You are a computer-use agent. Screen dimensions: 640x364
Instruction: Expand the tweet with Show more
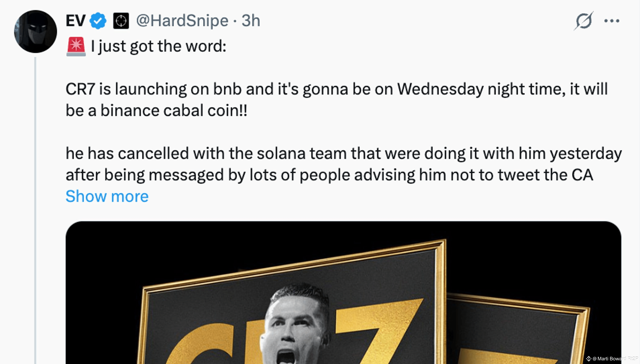[x=107, y=196]
